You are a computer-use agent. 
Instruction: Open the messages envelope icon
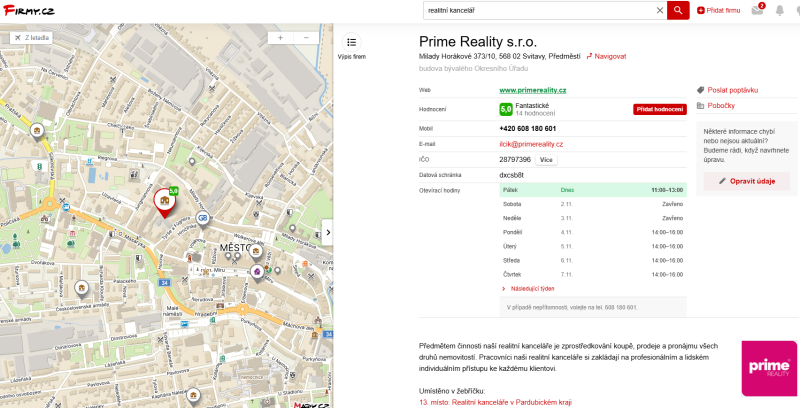click(758, 10)
